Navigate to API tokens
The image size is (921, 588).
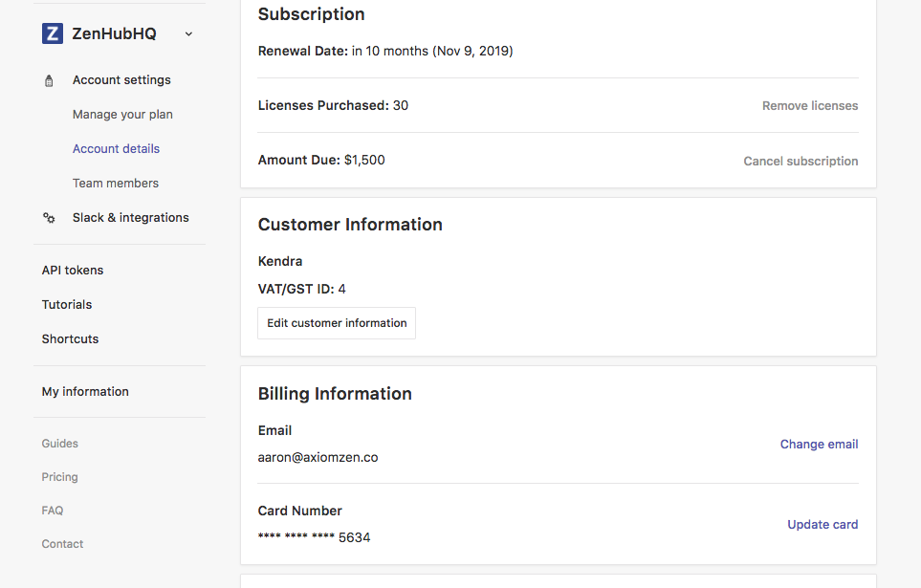coord(73,271)
